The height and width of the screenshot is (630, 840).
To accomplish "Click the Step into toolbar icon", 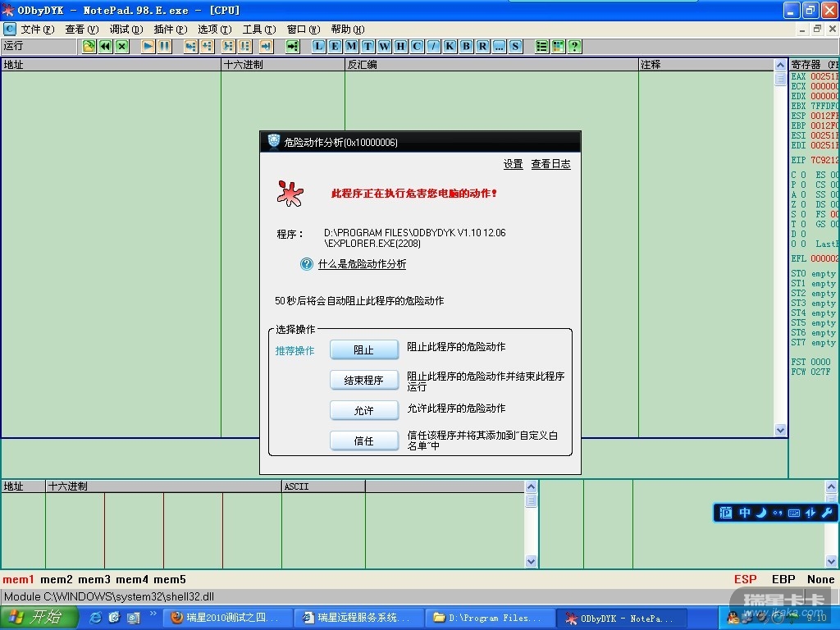I will [190, 47].
